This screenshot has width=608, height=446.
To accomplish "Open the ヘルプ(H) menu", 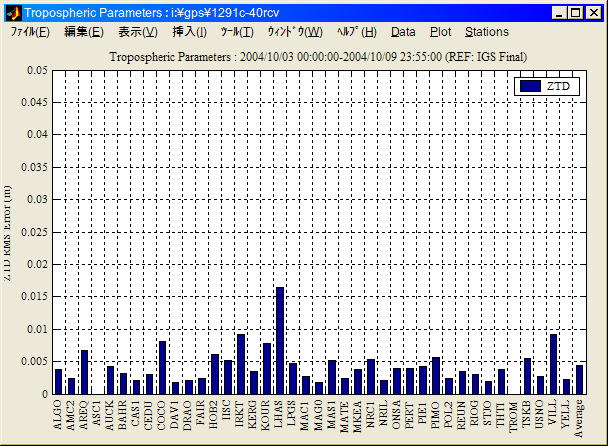I will point(357,32).
